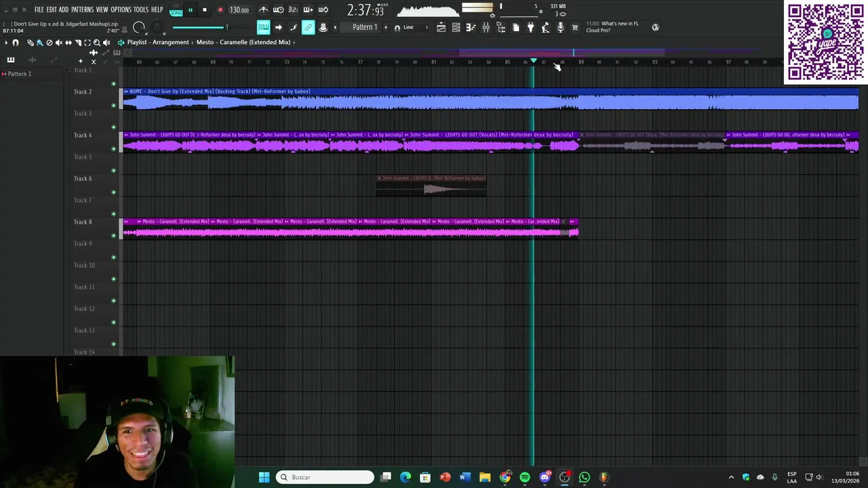Viewport: 868px width, 488px height.
Task: Open the plugin picker plug icon
Action: (530, 27)
